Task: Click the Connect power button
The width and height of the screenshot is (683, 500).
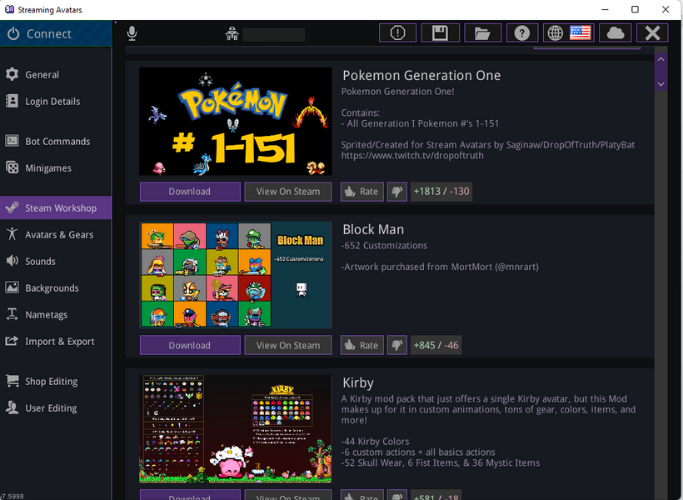Action: click(56, 34)
